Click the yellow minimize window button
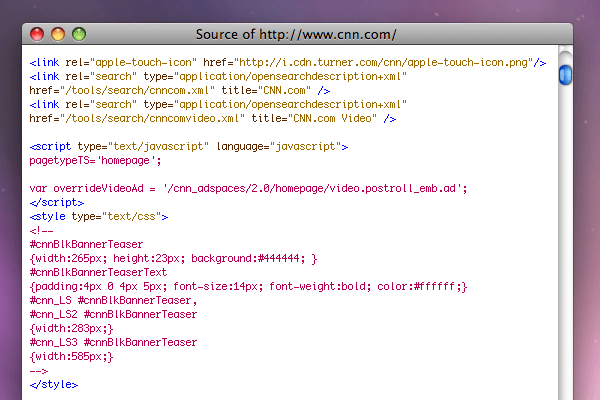This screenshot has width=600, height=400. 58,34
